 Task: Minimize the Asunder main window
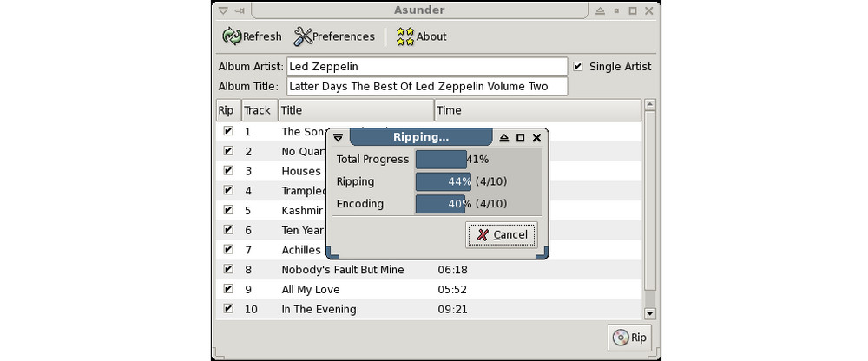pos(616,10)
